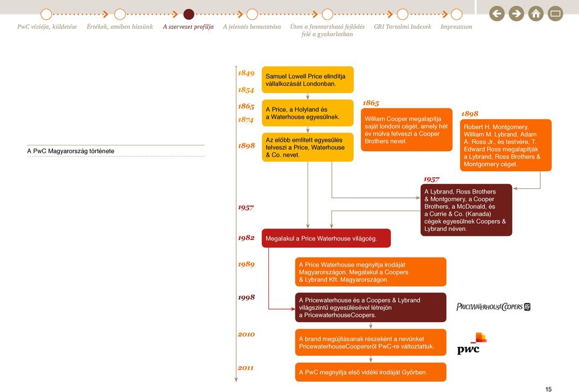Click the brand megújításanak részeként box

pyautogui.click(x=371, y=343)
